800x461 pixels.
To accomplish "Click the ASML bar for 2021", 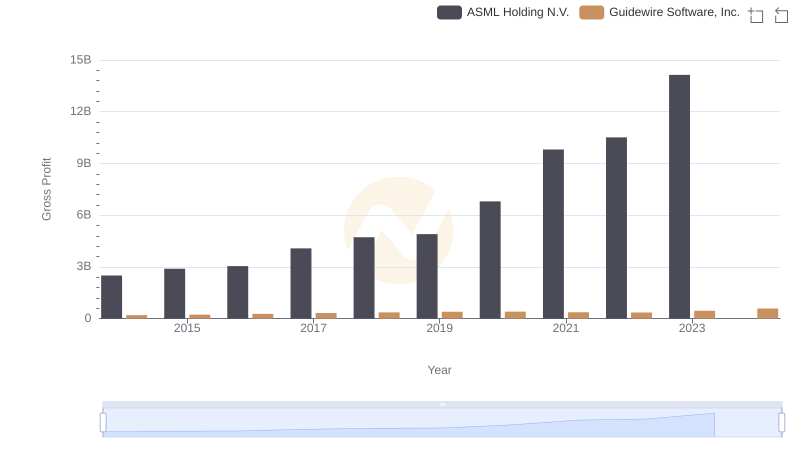I will 553,234.
